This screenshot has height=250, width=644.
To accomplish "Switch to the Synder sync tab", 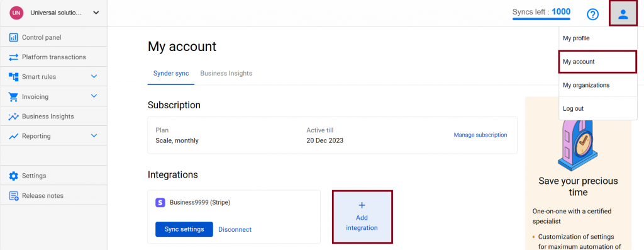I will coord(171,74).
